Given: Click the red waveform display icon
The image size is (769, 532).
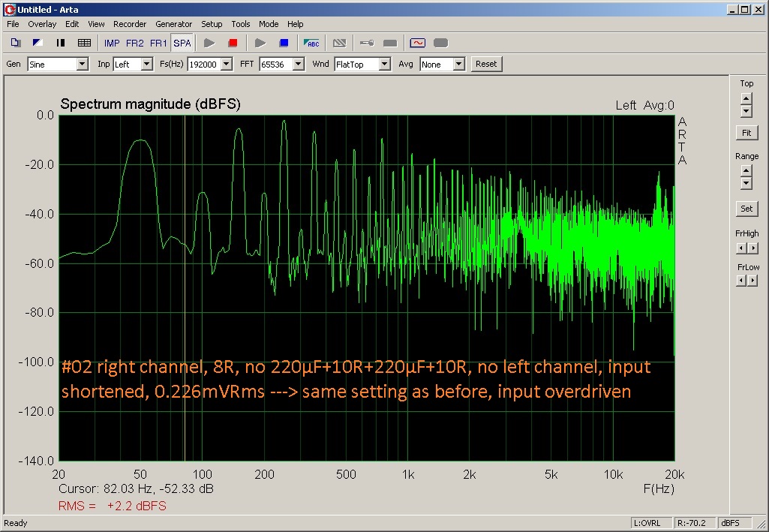Looking at the screenshot, I should pyautogui.click(x=418, y=44).
